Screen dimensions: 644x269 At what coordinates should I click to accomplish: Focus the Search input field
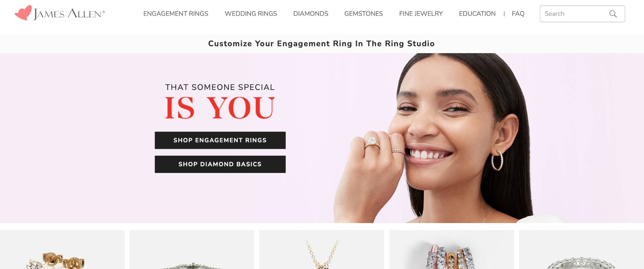582,14
